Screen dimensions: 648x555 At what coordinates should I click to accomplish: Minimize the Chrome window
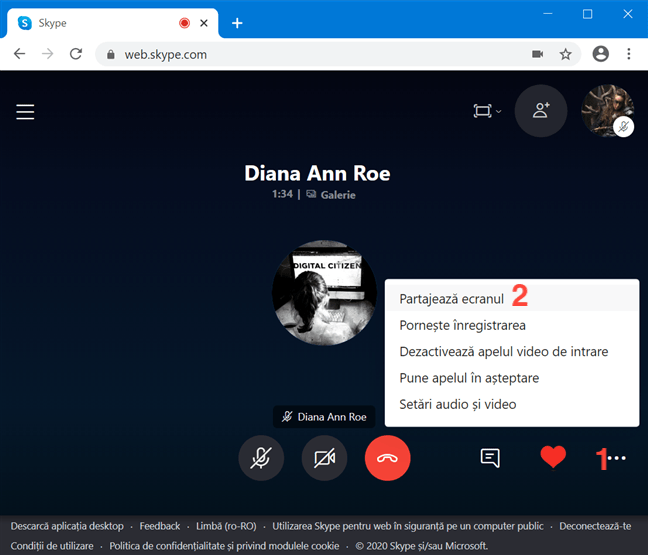548,14
